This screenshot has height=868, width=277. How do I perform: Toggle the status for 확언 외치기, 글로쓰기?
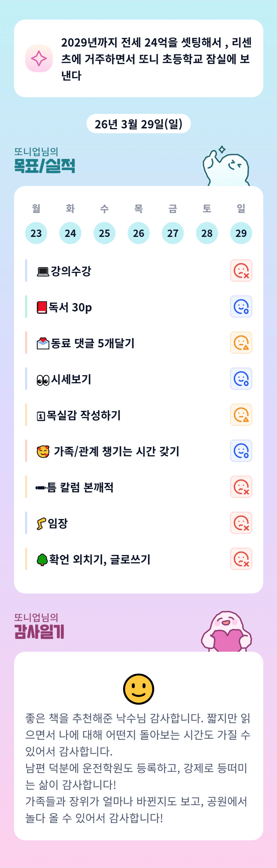pyautogui.click(x=241, y=559)
